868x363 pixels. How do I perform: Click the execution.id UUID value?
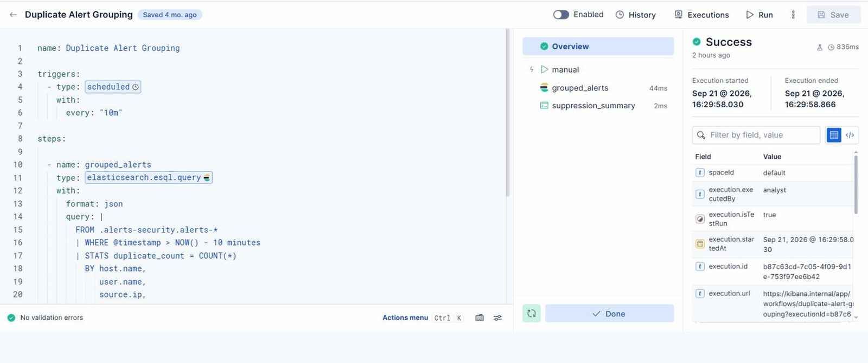click(807, 271)
